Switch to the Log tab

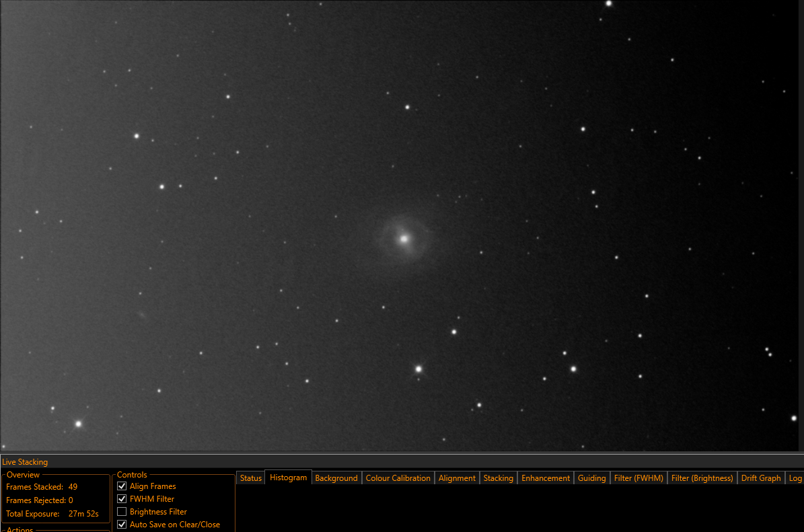pos(795,478)
